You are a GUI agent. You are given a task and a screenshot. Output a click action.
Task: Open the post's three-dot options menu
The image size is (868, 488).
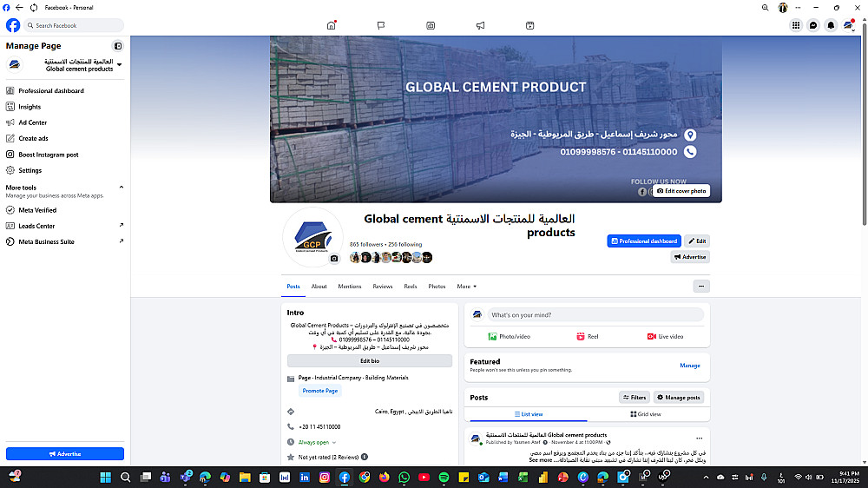click(x=699, y=439)
